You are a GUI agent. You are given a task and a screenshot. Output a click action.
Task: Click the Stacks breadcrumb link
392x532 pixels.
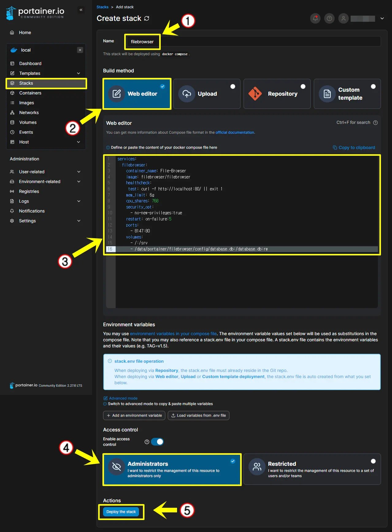point(102,7)
